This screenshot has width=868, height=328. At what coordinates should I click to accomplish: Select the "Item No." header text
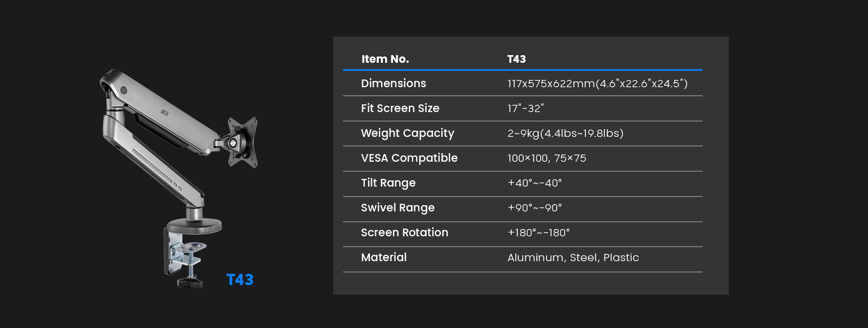pyautogui.click(x=385, y=59)
